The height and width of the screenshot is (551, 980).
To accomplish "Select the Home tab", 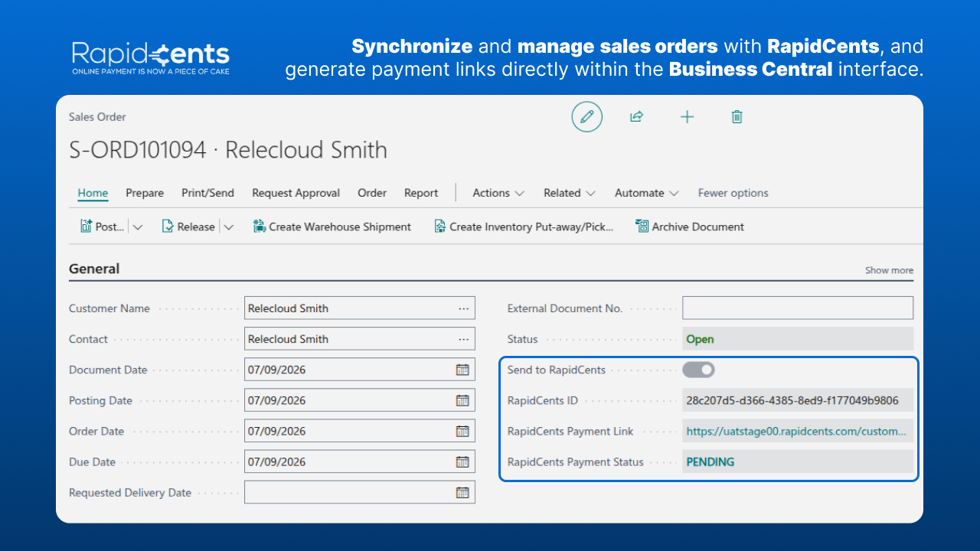I will point(93,193).
